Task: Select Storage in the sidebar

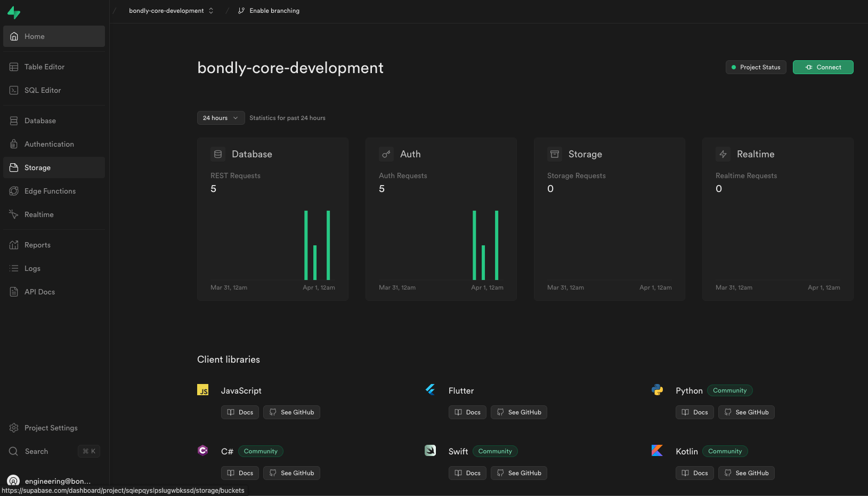Action: (x=54, y=167)
